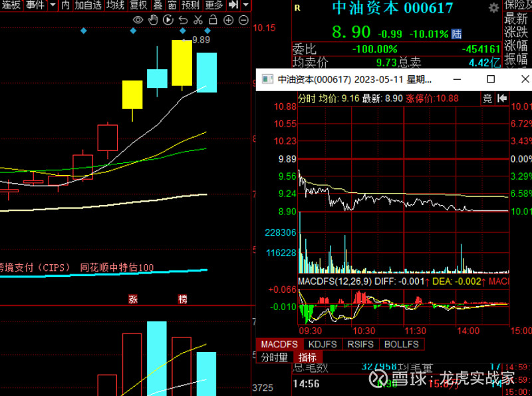Toggle the padlock lock icon
The image size is (532, 396).
[213, 20]
